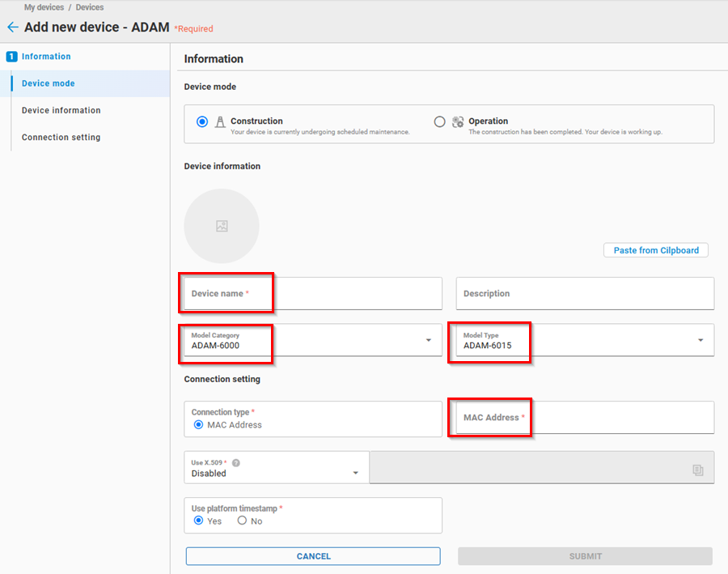Click the back arrow beside Add new device
728x574 pixels.
(x=12, y=28)
